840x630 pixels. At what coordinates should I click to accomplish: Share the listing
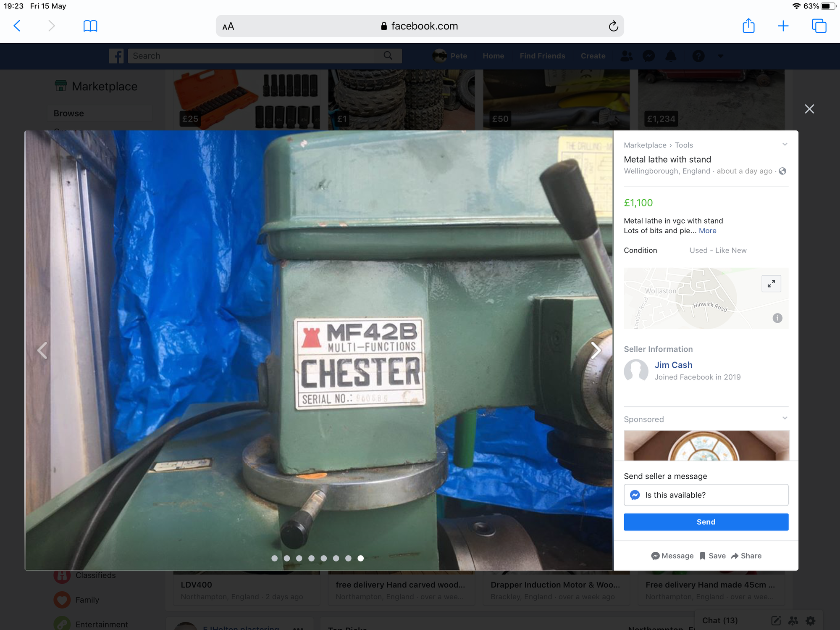click(746, 556)
